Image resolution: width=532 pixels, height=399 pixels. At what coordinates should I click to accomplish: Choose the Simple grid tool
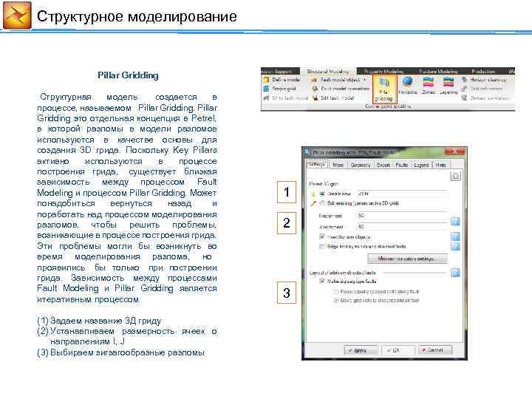coord(280,89)
